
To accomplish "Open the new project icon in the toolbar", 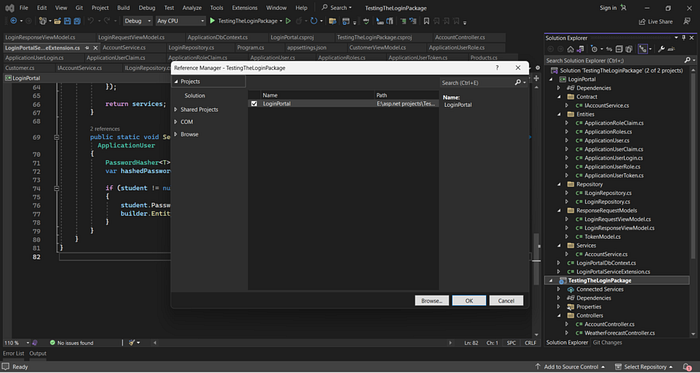I will [42, 21].
